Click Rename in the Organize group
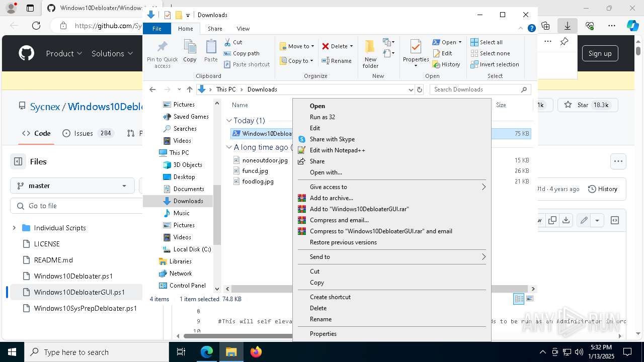Screen dimensions: 644x362 337,61
